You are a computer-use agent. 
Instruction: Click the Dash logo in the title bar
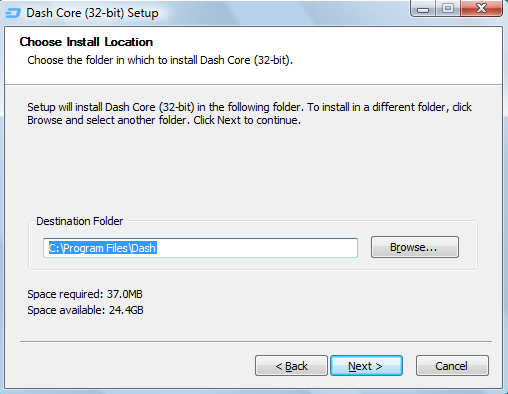tap(13, 13)
